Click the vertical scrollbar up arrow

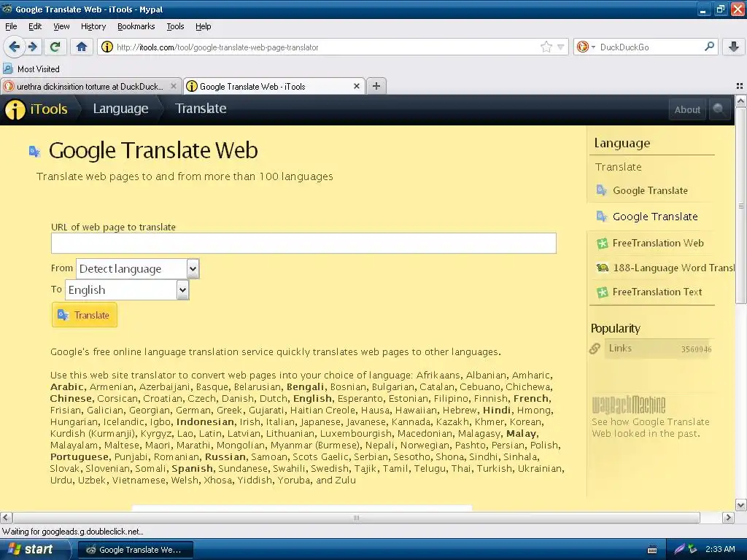[x=740, y=101]
